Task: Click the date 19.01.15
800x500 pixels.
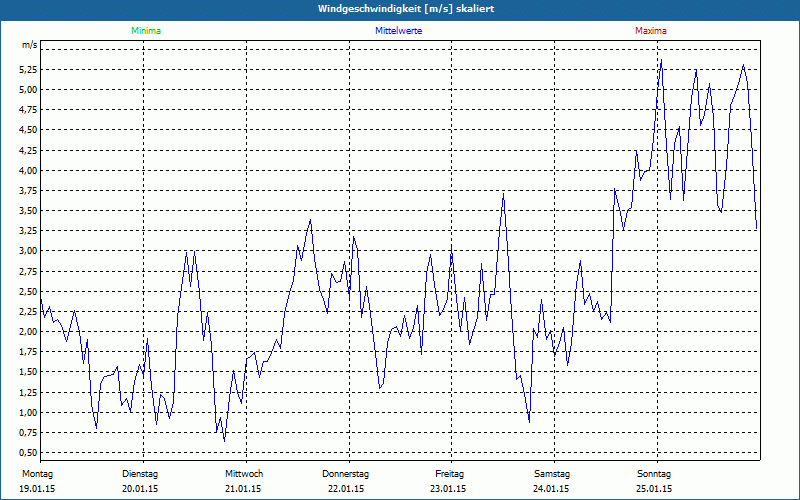Action: click(x=37, y=489)
